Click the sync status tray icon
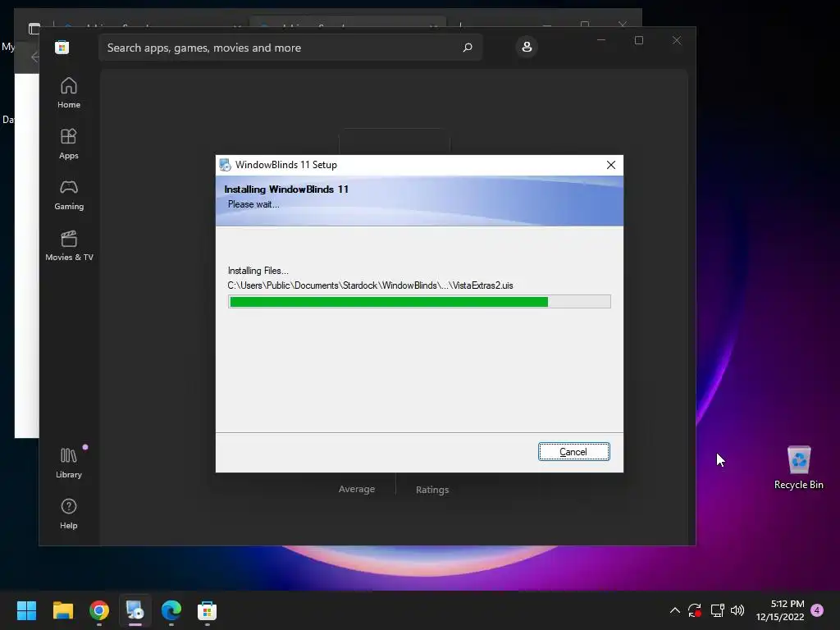Viewport: 840px width, 630px height. click(695, 610)
